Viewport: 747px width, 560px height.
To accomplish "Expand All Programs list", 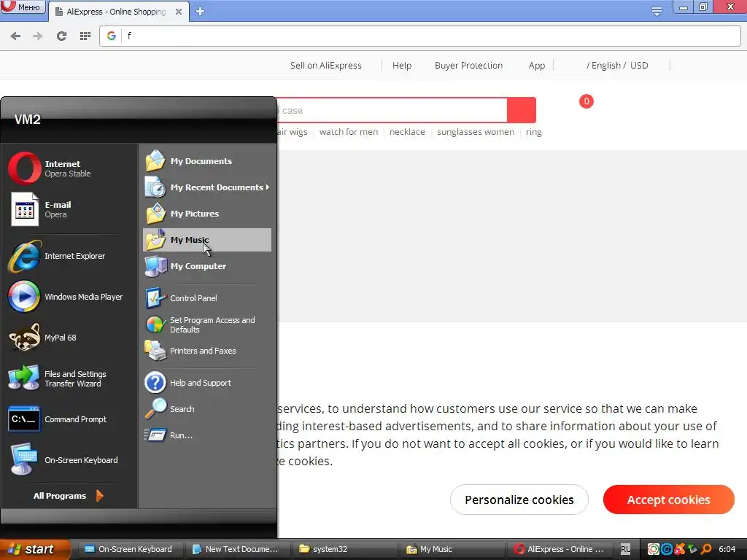I will click(x=68, y=496).
